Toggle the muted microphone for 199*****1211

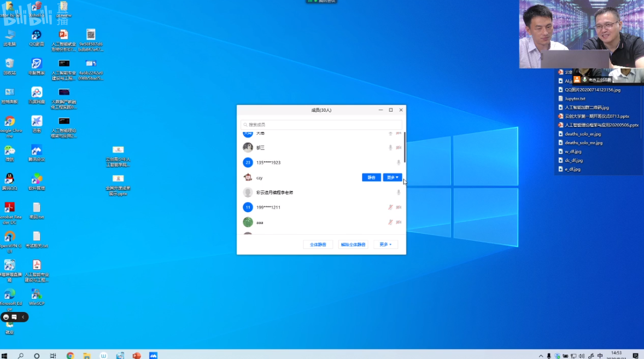390,207
